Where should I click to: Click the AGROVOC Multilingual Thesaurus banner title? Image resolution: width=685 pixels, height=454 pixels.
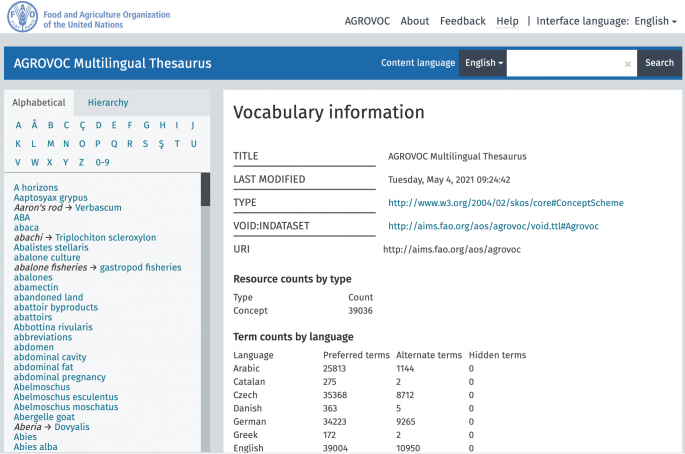[x=112, y=63]
